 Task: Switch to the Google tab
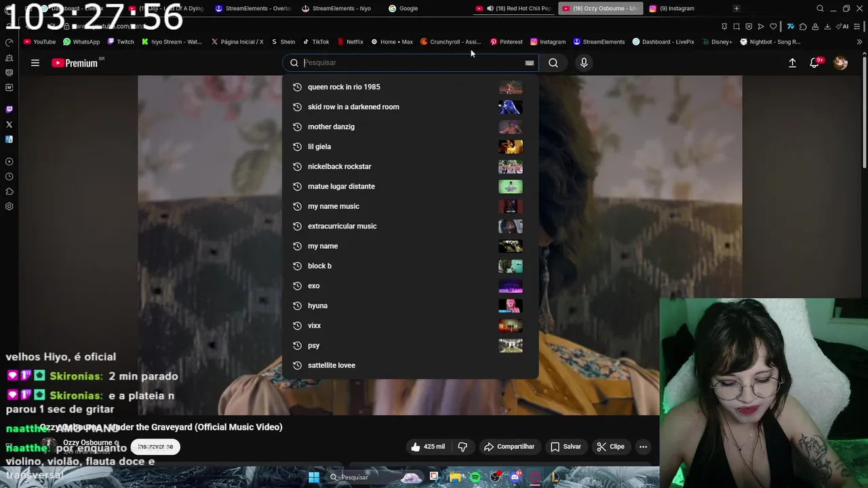(403, 8)
